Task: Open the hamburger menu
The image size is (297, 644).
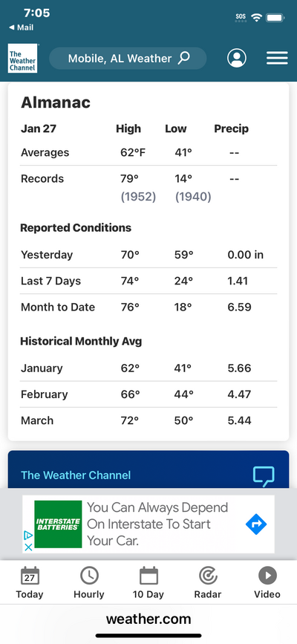Action: (277, 59)
